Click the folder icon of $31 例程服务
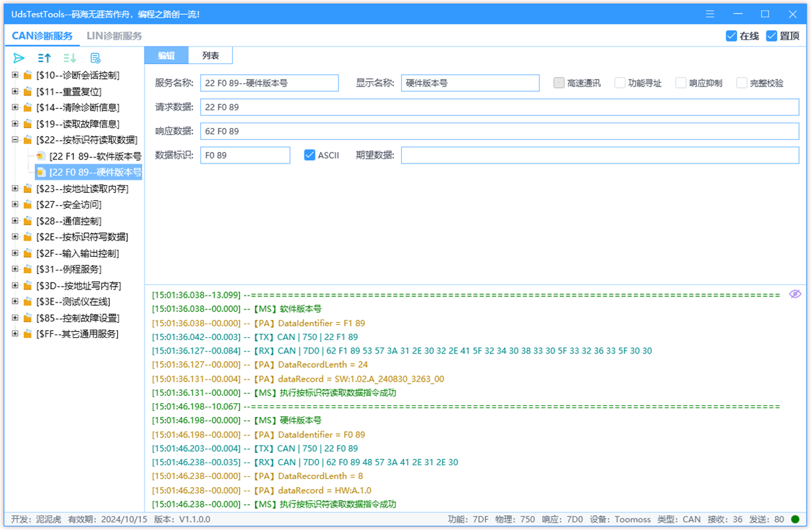 click(x=28, y=269)
